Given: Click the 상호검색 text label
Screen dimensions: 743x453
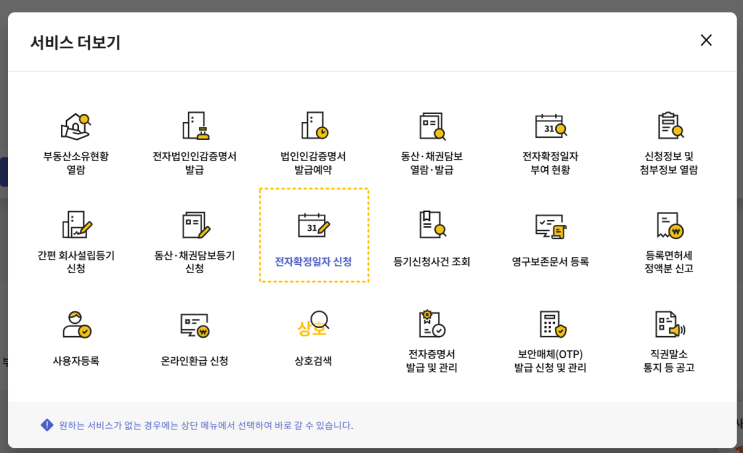Looking at the screenshot, I should (313, 361).
